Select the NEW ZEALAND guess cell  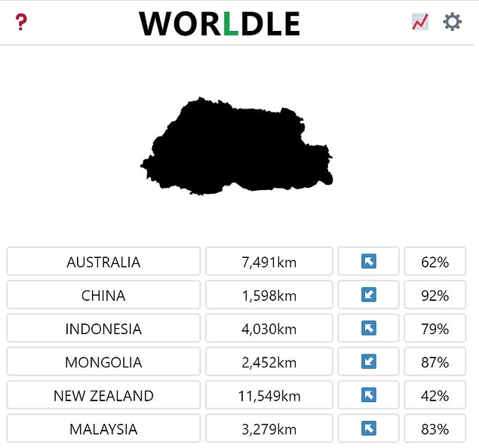pos(103,395)
